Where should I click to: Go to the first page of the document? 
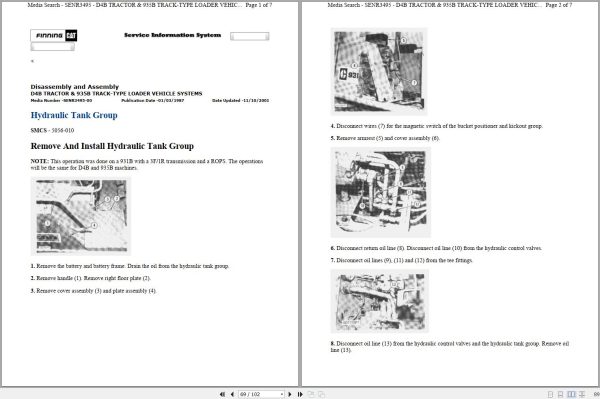tap(222, 394)
